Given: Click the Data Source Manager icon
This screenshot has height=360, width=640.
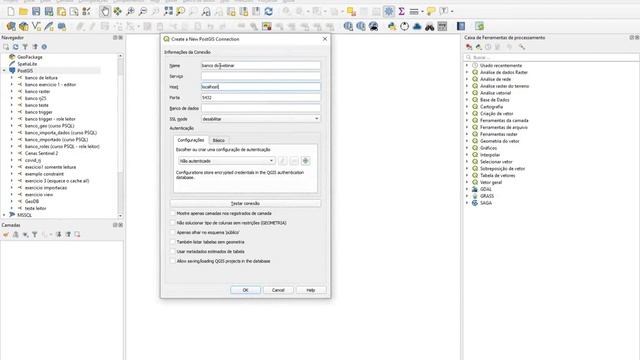Looking at the screenshot, I should (x=11, y=27).
